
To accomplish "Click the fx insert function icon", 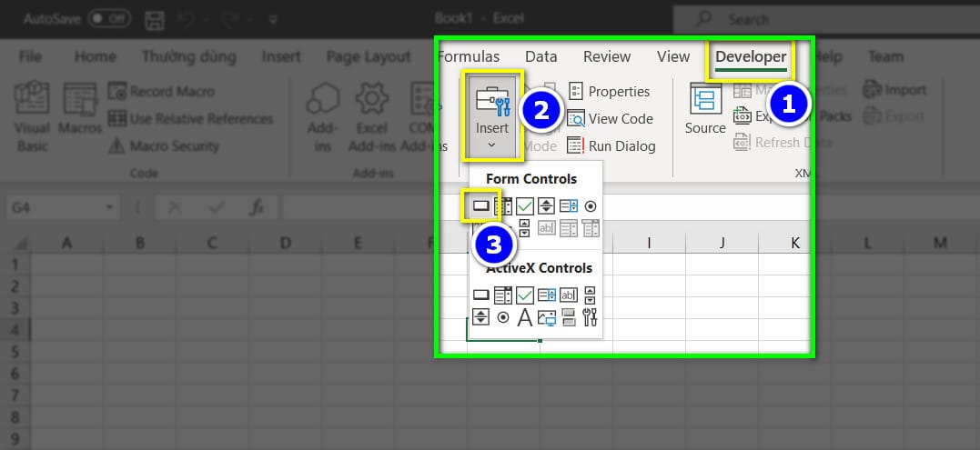I will pyautogui.click(x=256, y=207).
